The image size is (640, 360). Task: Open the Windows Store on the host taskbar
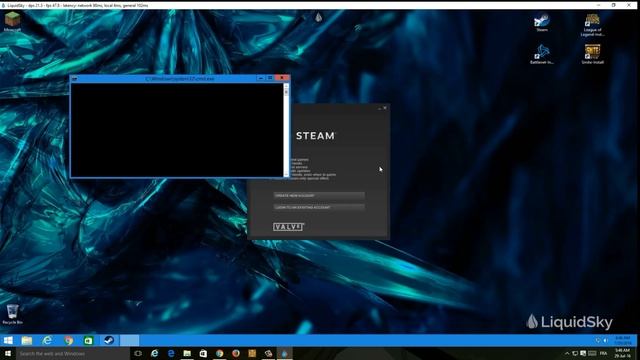click(x=203, y=353)
